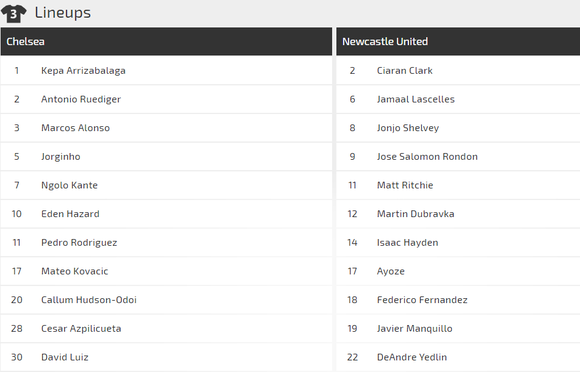Select the Chelsea team header
Viewport: 580px width, 372px height.
166,41
